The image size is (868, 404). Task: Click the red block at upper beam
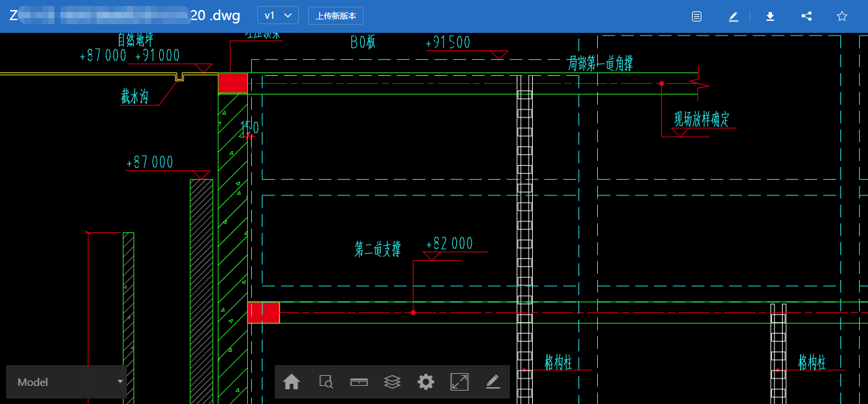[232, 83]
